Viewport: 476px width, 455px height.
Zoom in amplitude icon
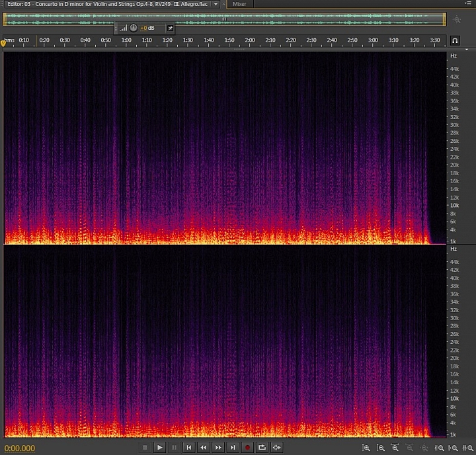click(366, 448)
